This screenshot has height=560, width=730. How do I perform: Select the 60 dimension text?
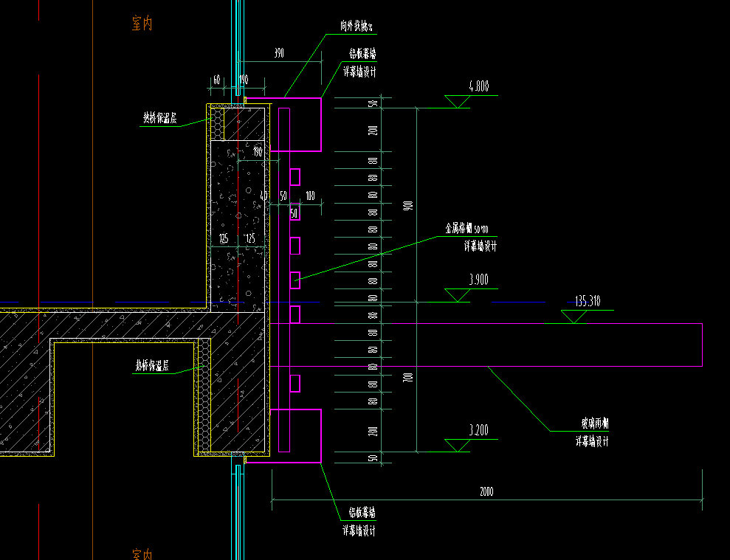pos(216,80)
